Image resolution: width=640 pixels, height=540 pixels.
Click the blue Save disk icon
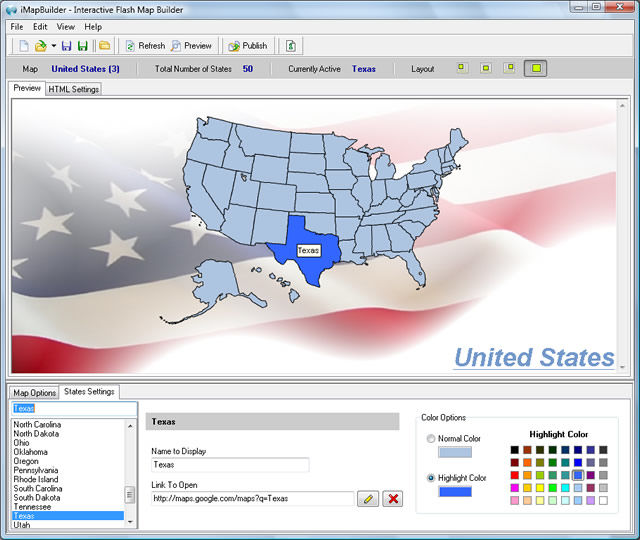[x=66, y=46]
